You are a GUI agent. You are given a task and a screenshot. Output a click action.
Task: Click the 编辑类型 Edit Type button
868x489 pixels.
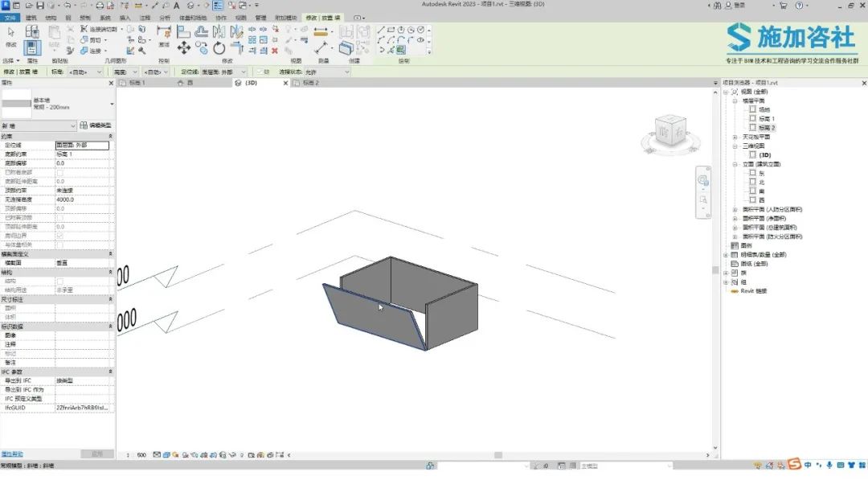coord(96,125)
